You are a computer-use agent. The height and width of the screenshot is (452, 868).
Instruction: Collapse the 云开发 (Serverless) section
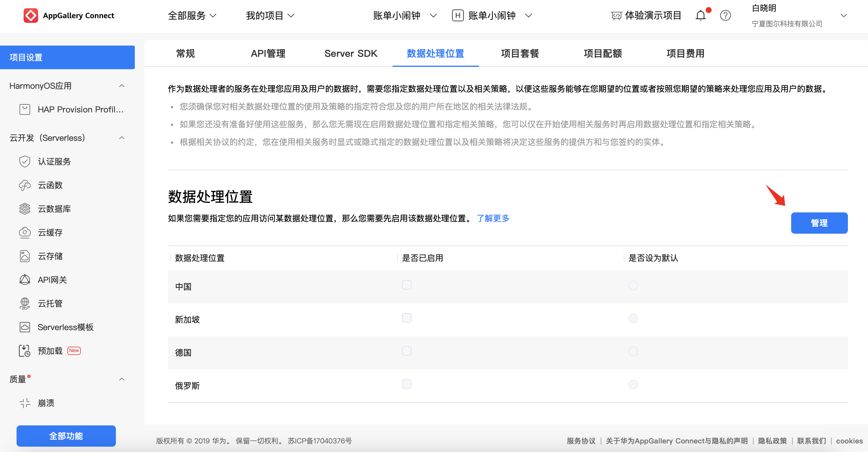tap(122, 138)
